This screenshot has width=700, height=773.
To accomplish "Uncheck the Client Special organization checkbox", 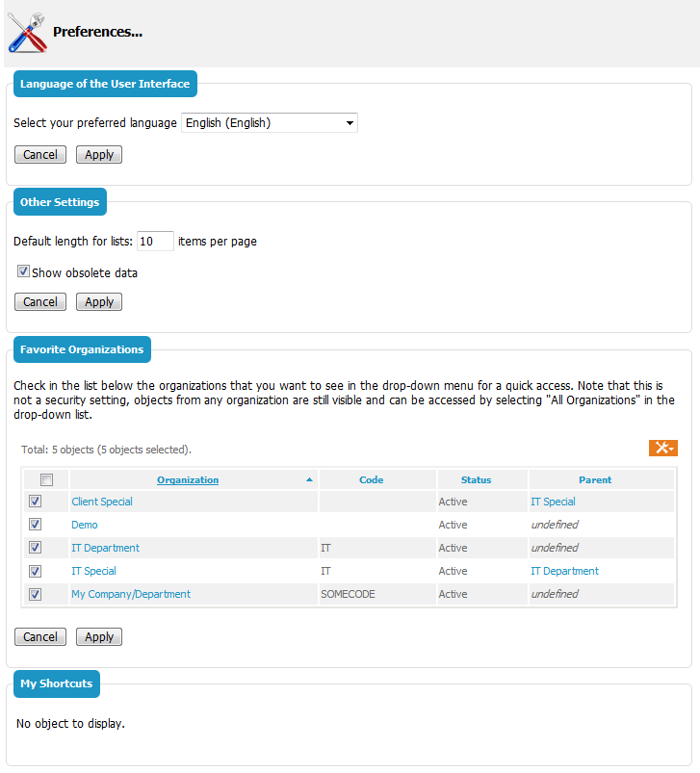I will 36,502.
